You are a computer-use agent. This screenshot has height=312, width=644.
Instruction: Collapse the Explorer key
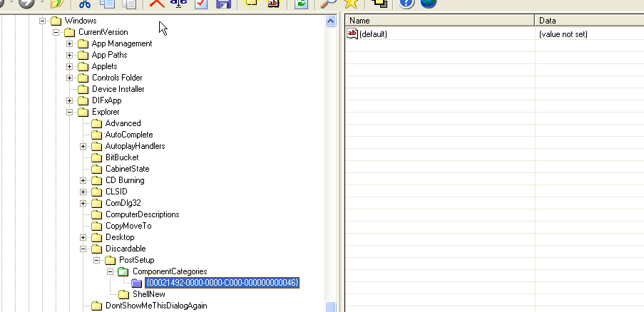tap(70, 112)
